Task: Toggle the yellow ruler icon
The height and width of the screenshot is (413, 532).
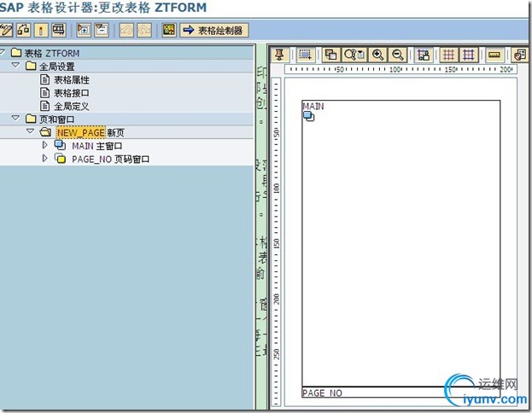Action: [x=494, y=55]
